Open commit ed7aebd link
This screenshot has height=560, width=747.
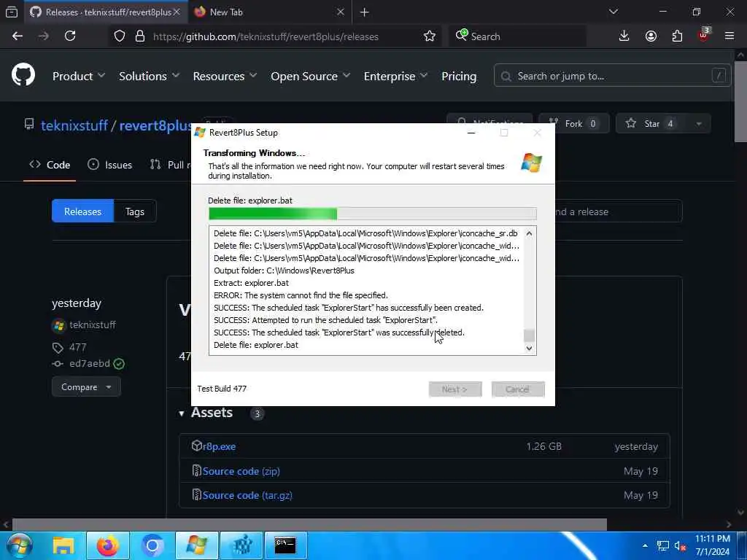click(90, 363)
